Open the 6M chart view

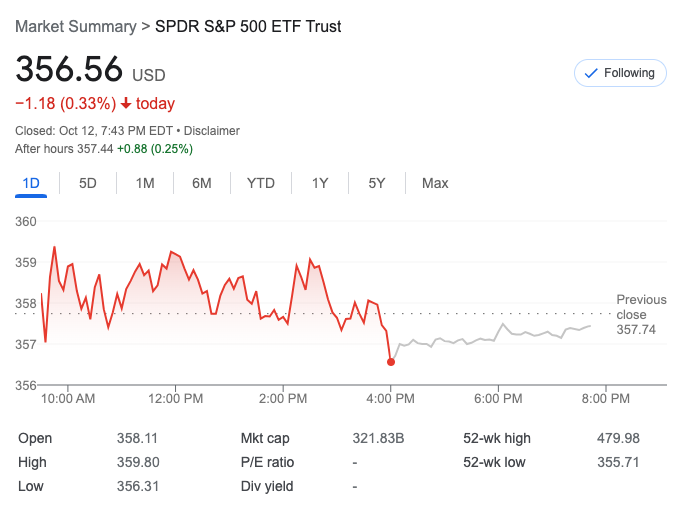[202, 183]
